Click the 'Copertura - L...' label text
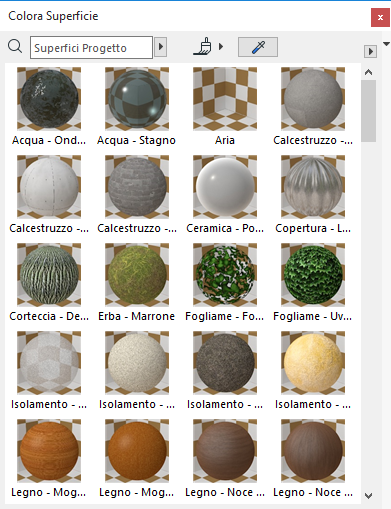This screenshot has width=391, height=509. [313, 228]
